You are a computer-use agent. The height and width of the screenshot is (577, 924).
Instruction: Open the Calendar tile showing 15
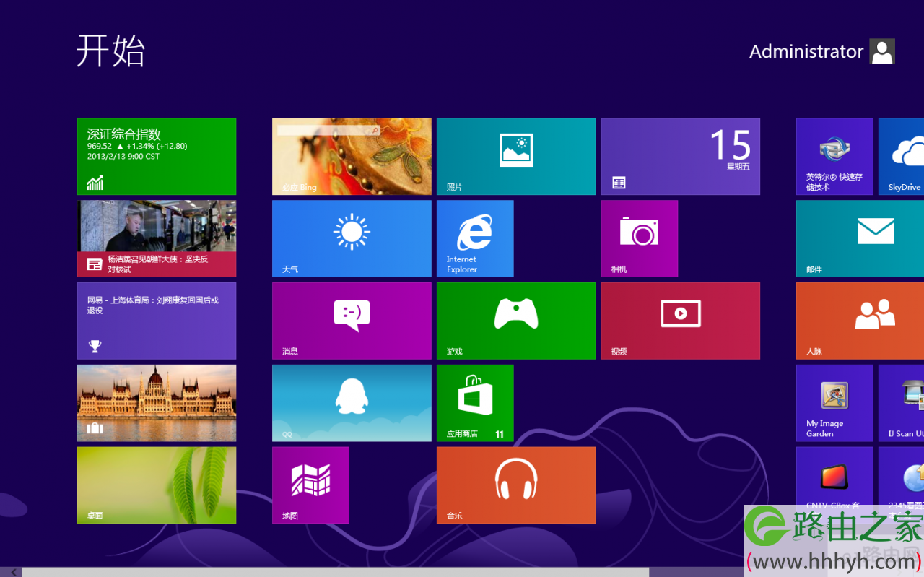tap(680, 156)
